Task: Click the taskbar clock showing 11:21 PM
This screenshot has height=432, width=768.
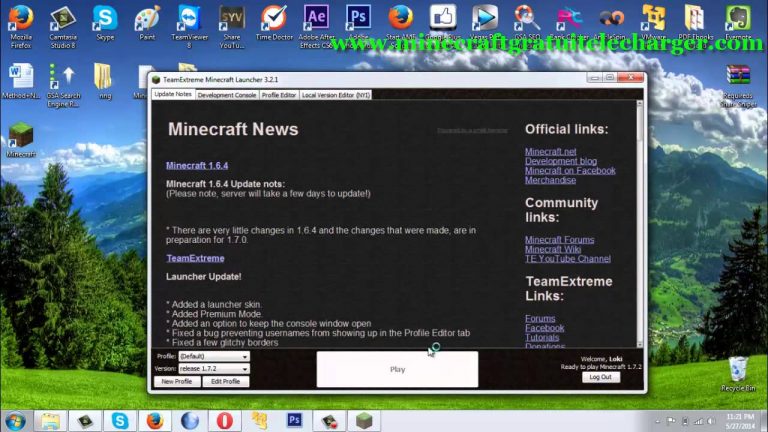Action: click(740, 421)
